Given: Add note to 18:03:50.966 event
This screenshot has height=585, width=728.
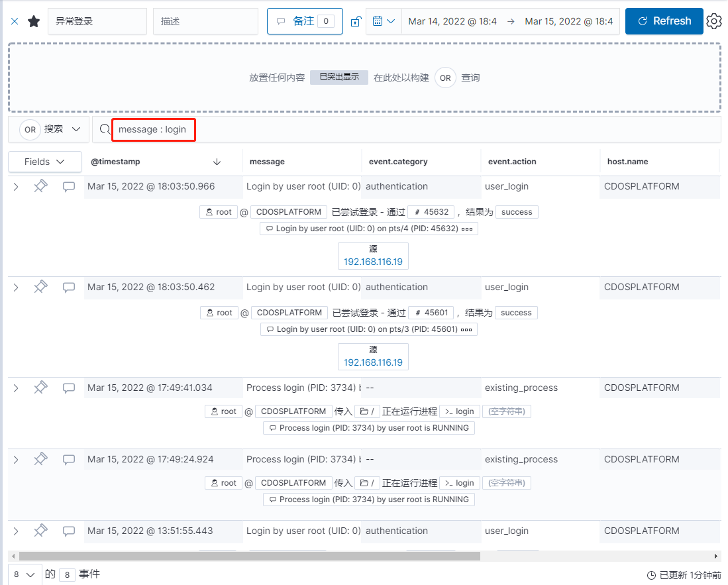Looking at the screenshot, I should [69, 187].
